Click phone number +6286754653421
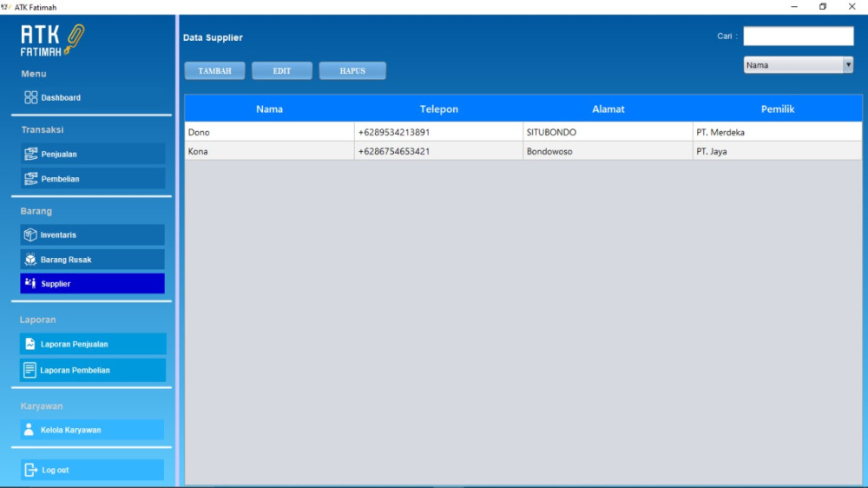 tap(393, 151)
